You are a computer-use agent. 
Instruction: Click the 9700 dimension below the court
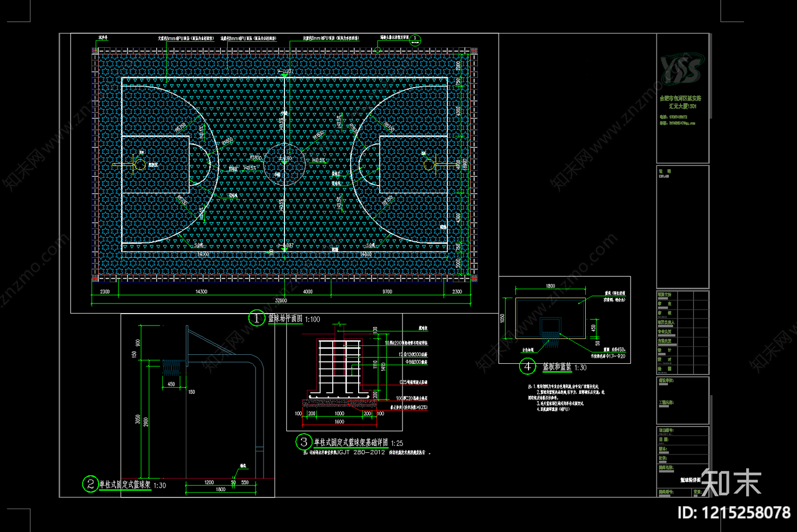pyautogui.click(x=387, y=292)
